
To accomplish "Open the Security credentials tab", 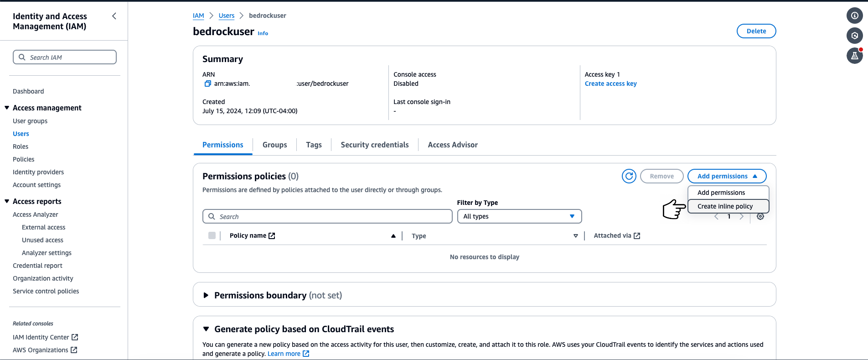I will [x=375, y=145].
